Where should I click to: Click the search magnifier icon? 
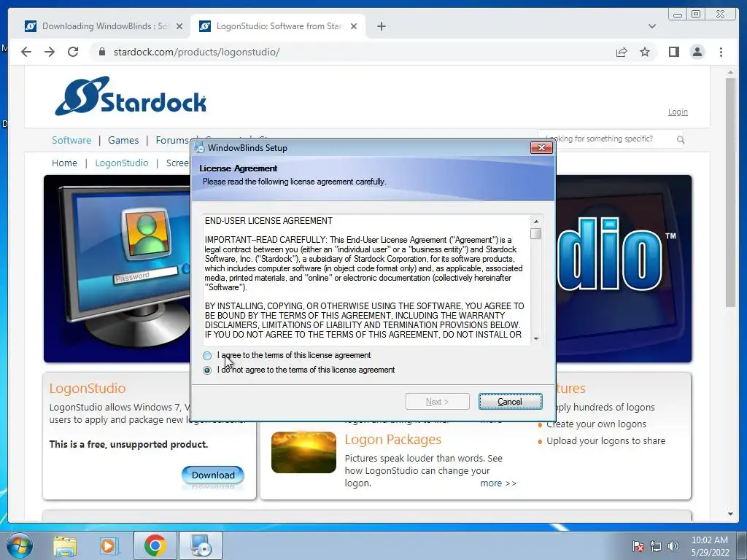click(681, 139)
